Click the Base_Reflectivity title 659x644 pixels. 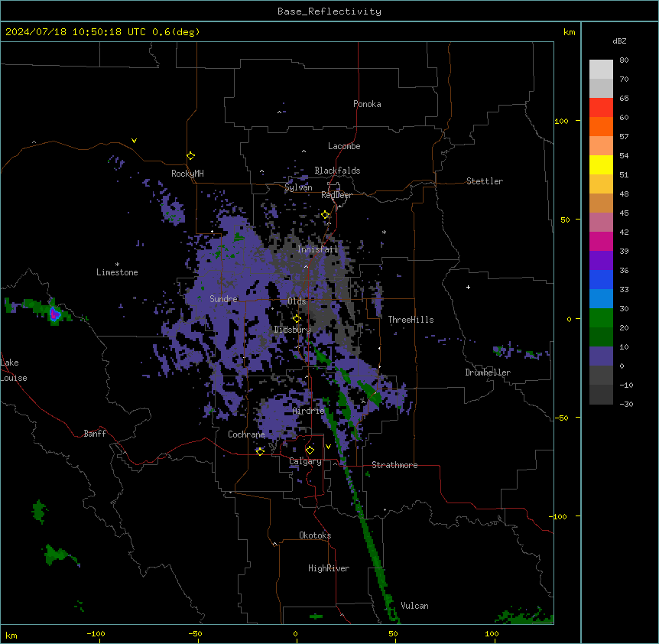[x=329, y=11]
